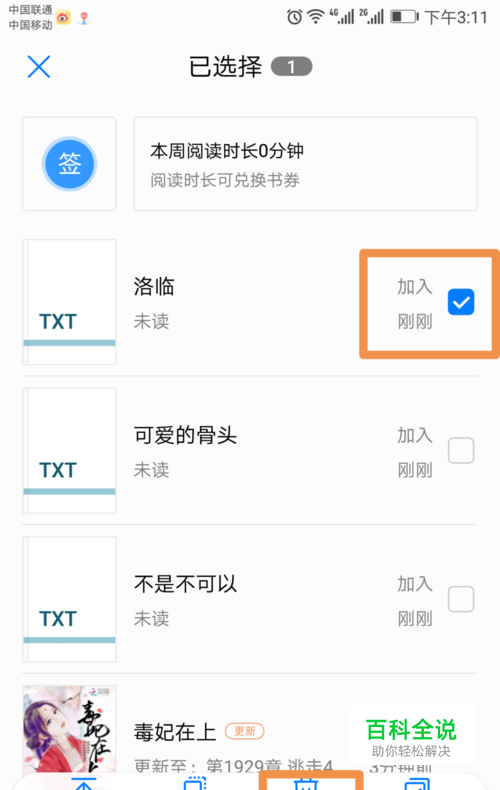Tap the 毒妃在上 book title

point(174,732)
